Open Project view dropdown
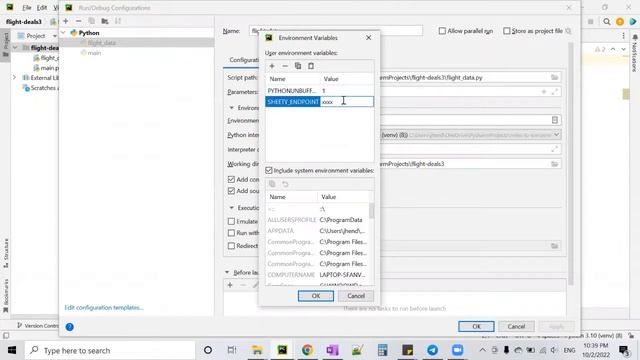The width and height of the screenshot is (640, 360). (x=55, y=36)
